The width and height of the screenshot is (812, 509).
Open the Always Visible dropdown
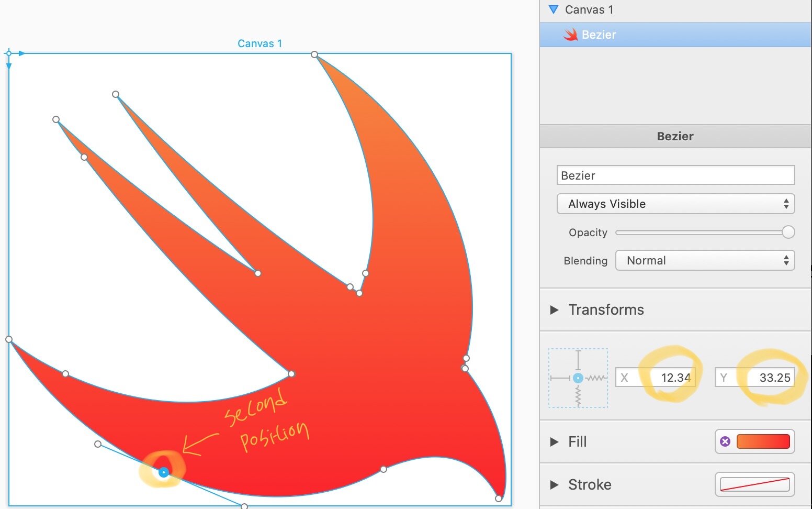point(675,204)
